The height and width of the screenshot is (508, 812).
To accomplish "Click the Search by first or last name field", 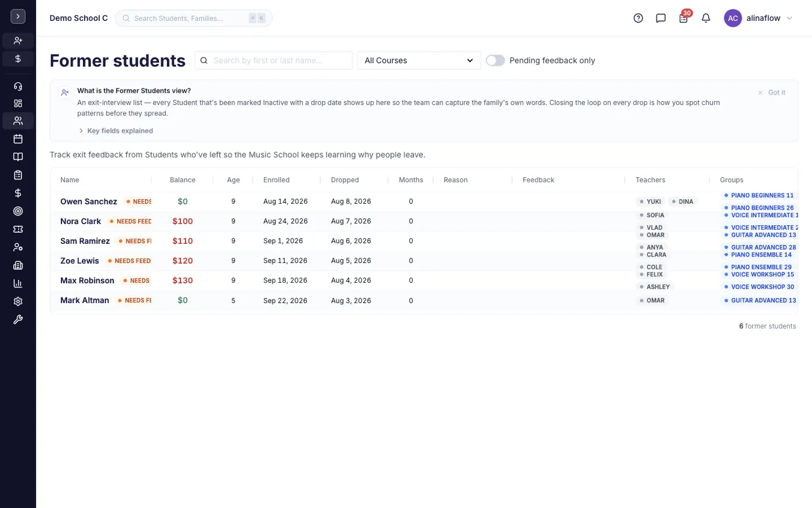I will [x=274, y=60].
